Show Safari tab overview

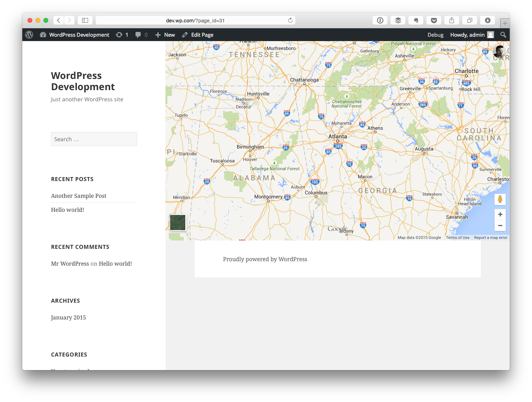pos(469,20)
